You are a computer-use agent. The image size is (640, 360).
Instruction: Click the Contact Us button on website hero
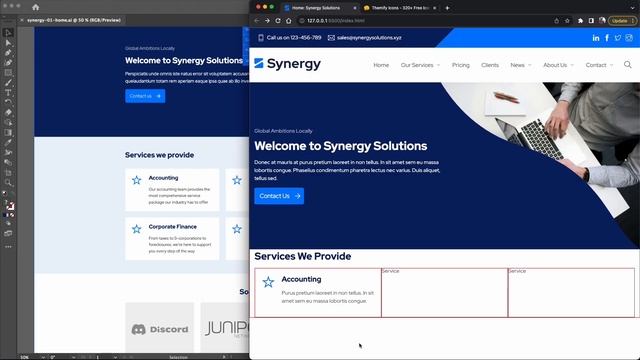279,196
